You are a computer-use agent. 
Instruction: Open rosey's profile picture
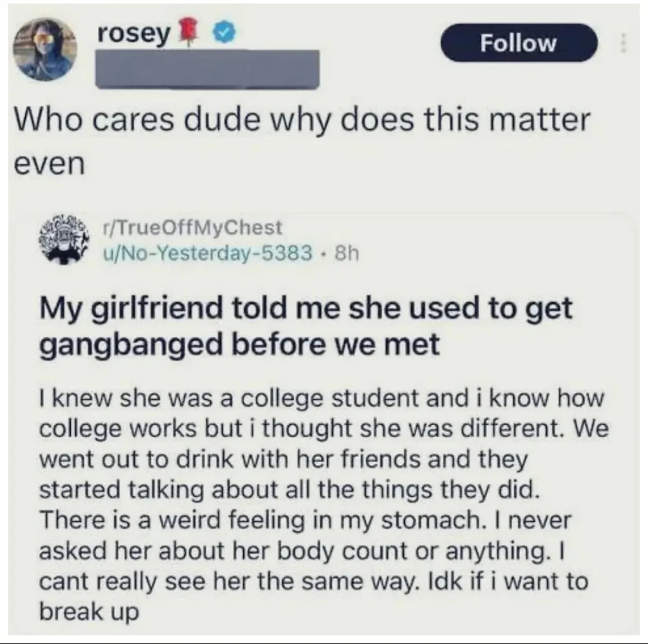(45, 50)
